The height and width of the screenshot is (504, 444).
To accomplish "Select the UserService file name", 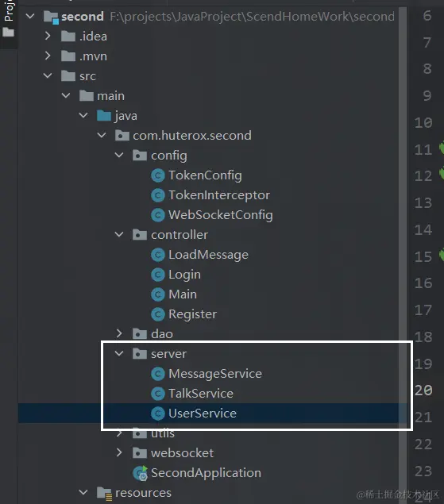I will coord(203,414).
